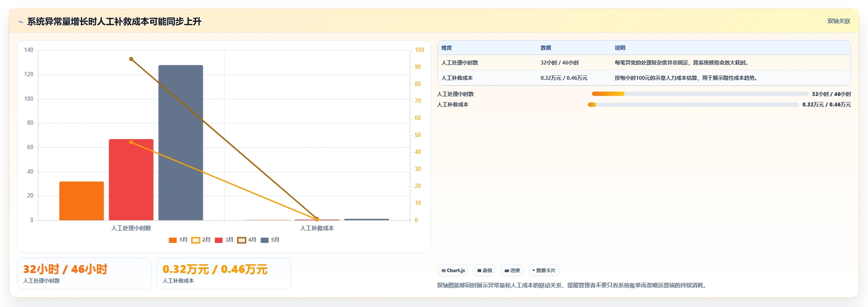Click the 表格 tag chip
Screen dimensions: 868x307
tap(484, 270)
